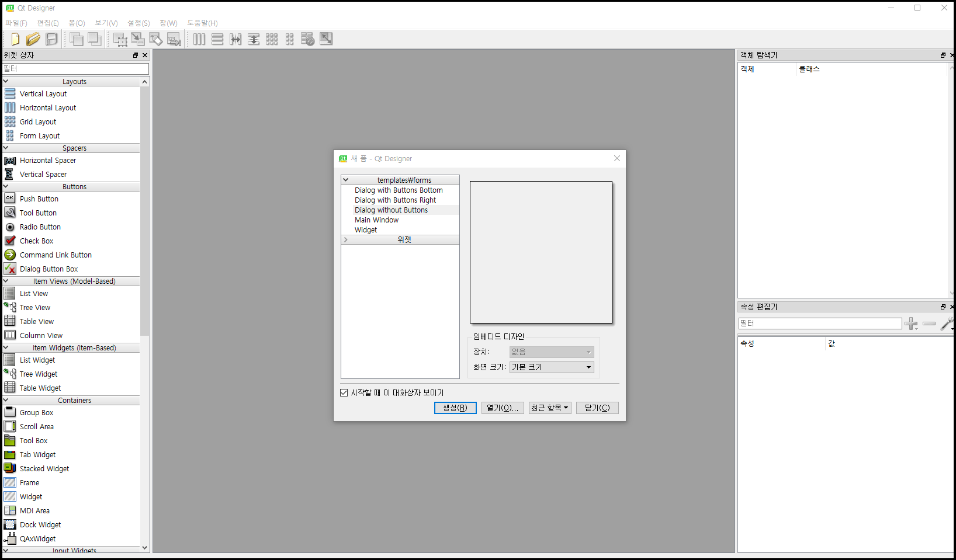Click the Save form floppy icon
Viewport: 956px width, 560px height.
coord(52,39)
